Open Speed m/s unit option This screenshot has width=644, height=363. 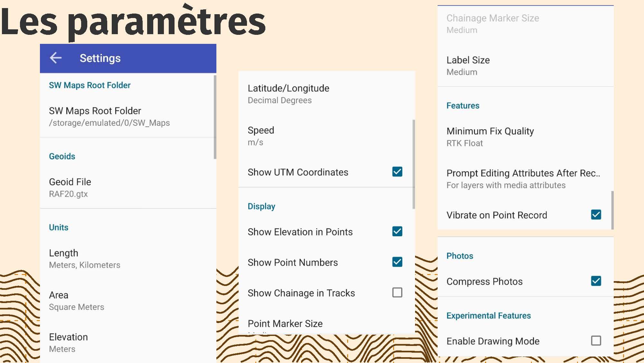(x=261, y=136)
